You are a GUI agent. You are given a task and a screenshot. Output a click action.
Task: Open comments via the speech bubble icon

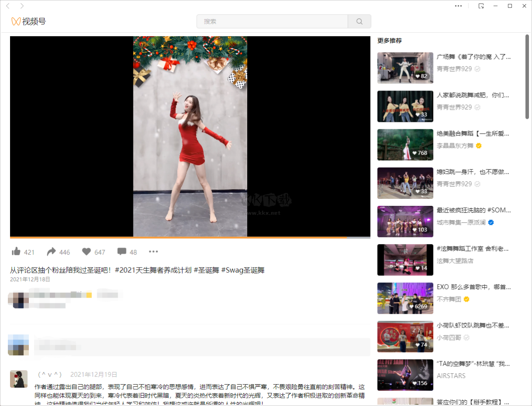pyautogui.click(x=121, y=251)
